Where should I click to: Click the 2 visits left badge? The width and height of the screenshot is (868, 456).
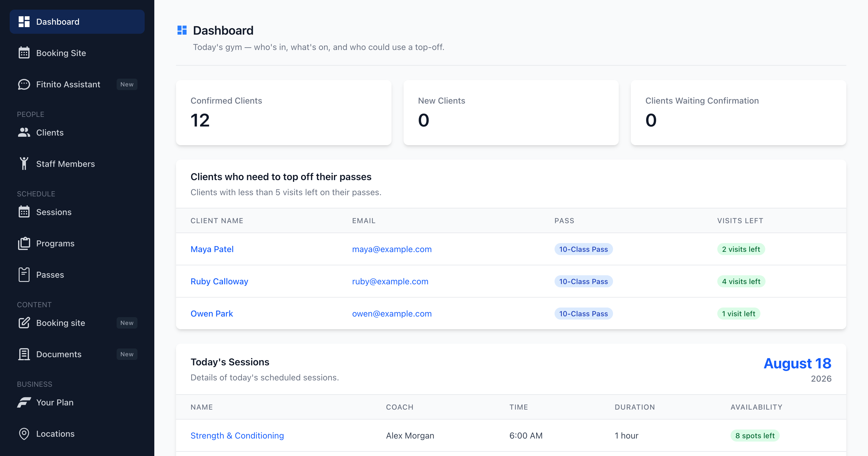(x=741, y=249)
